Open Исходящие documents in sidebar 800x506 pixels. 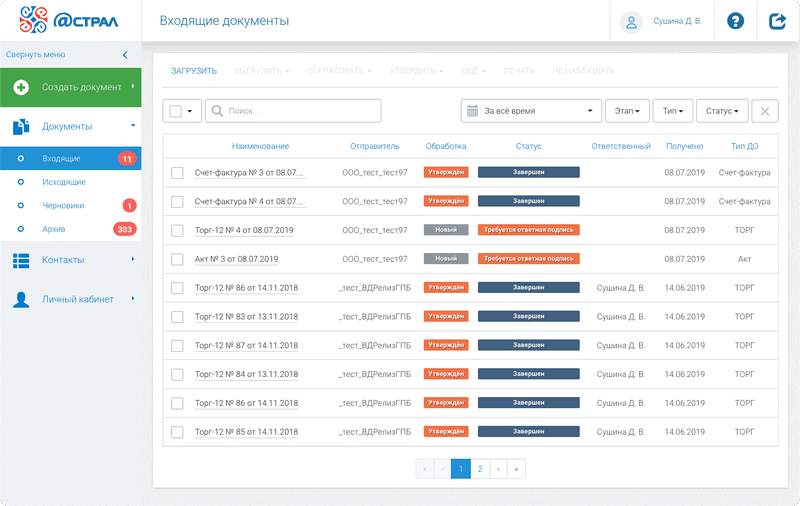[x=64, y=182]
